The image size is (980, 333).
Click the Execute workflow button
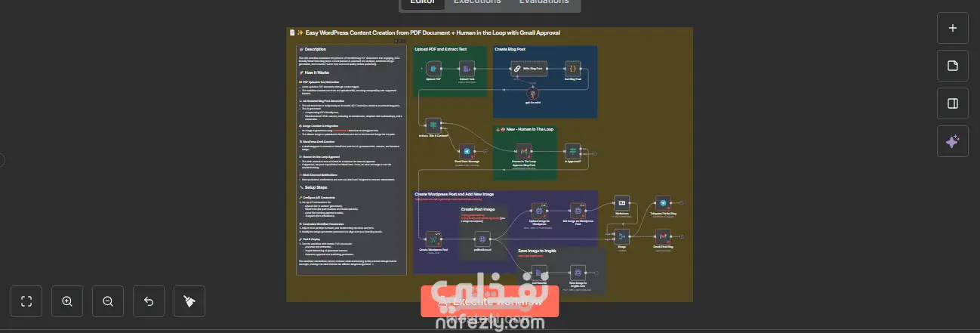(x=489, y=301)
